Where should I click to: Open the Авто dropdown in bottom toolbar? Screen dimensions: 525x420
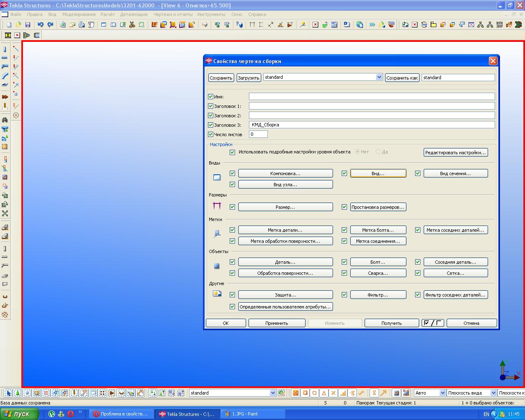443,393
